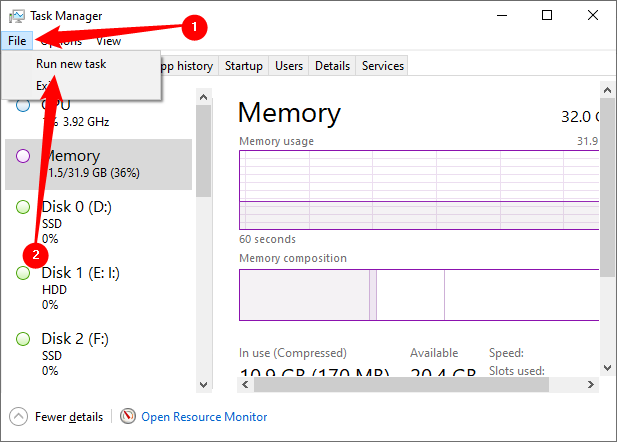This screenshot has height=442, width=617.
Task: Click the Resource Monitor gauge icon
Action: [x=128, y=416]
